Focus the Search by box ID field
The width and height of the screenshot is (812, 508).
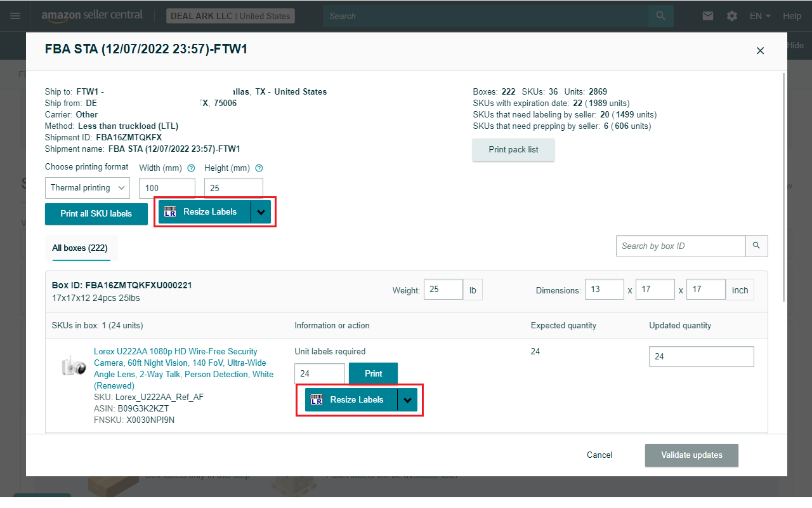coord(681,246)
